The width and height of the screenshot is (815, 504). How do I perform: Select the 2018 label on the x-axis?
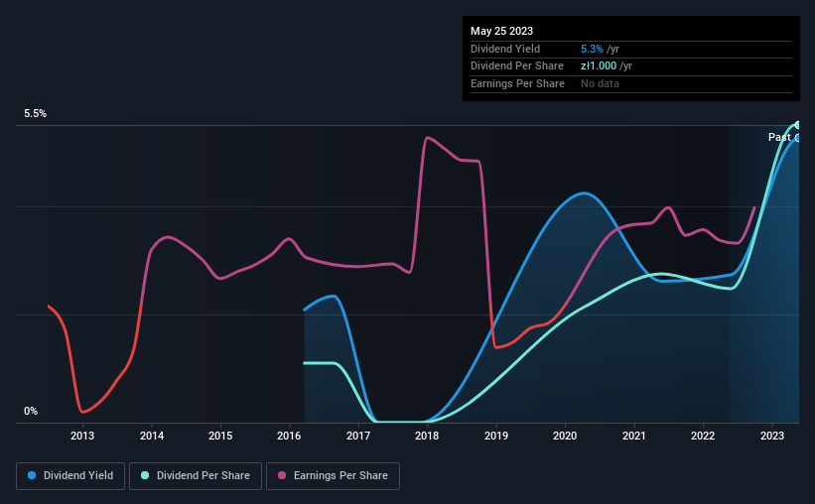coord(427,436)
